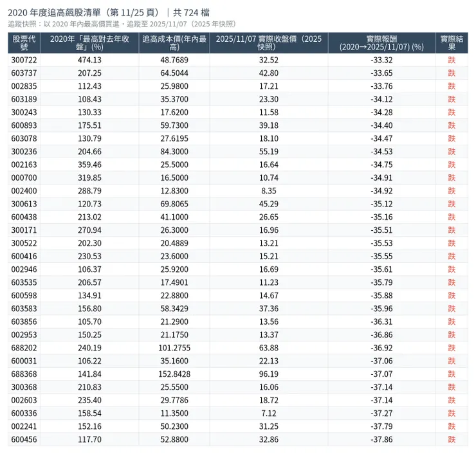Viewport: 476px width, 454px height.
Task: Click the 跌 result in row 300722
Action: pyautogui.click(x=452, y=60)
